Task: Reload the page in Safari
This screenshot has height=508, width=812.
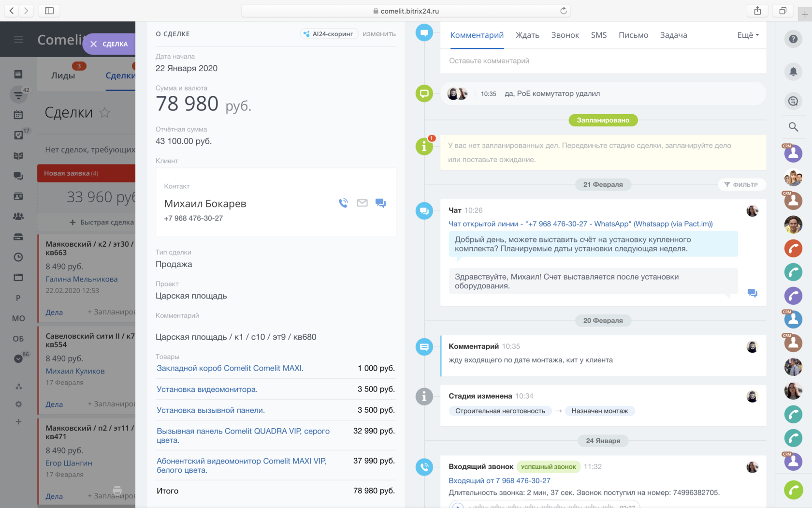Action: pyautogui.click(x=563, y=11)
